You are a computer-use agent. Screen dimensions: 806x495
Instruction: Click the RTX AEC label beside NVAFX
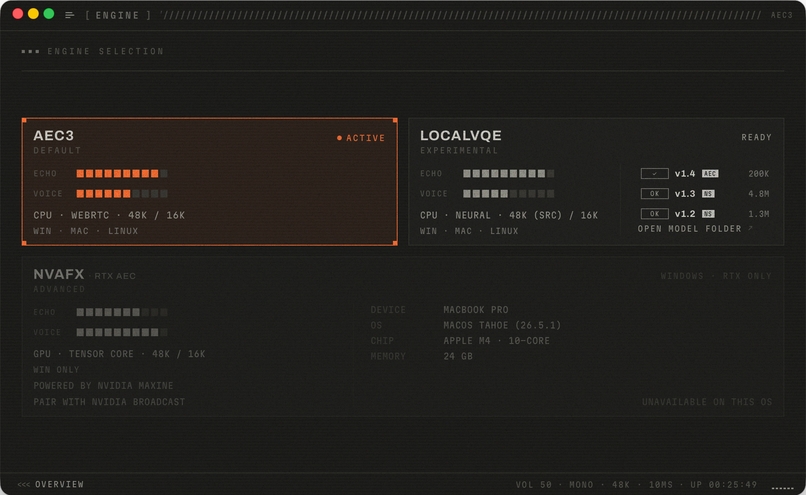(115, 276)
